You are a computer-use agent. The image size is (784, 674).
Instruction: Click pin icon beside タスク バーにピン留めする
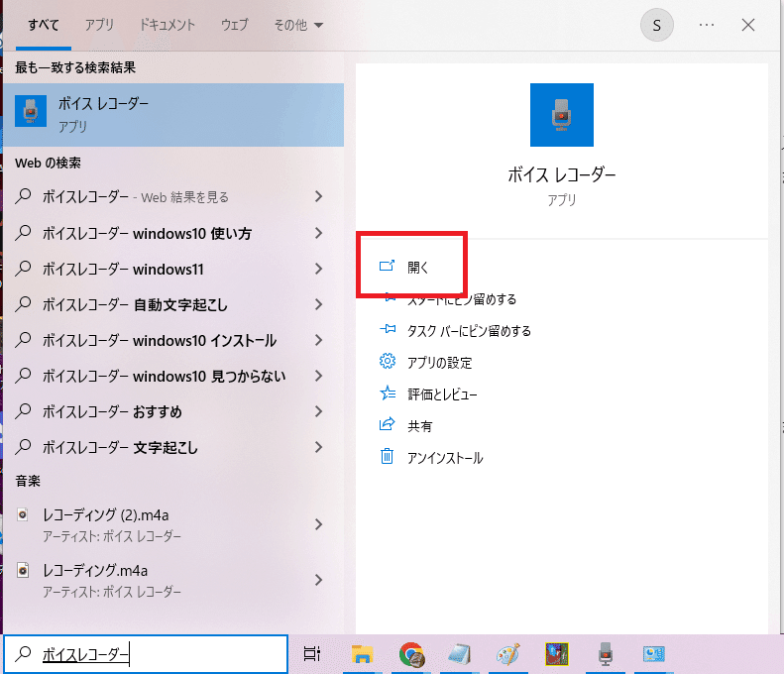pyautogui.click(x=387, y=329)
